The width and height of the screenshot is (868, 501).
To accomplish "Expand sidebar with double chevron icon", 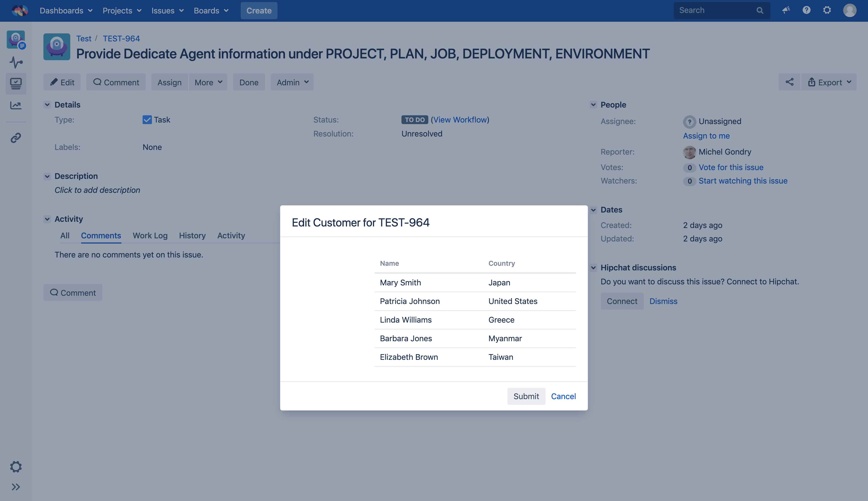I will 16,487.
